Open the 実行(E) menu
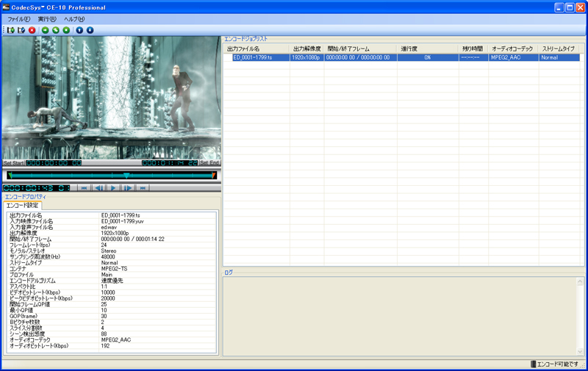Screen dimensions: 588x371 click(x=47, y=19)
